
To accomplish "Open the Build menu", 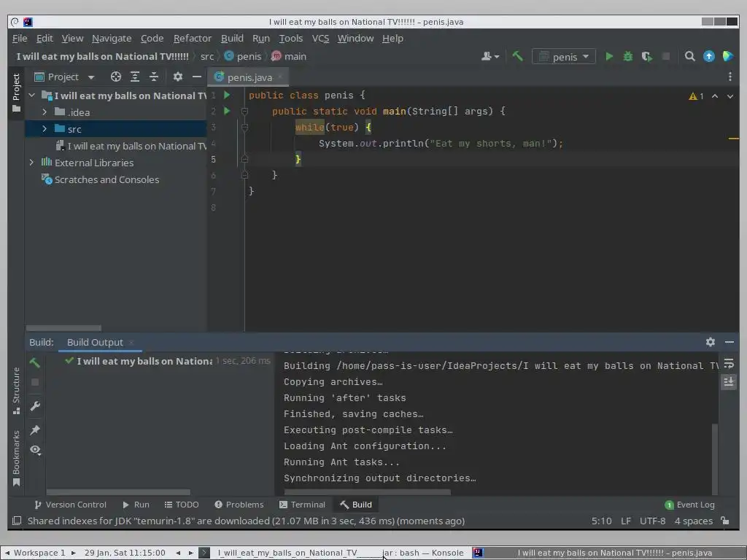I will (232, 38).
